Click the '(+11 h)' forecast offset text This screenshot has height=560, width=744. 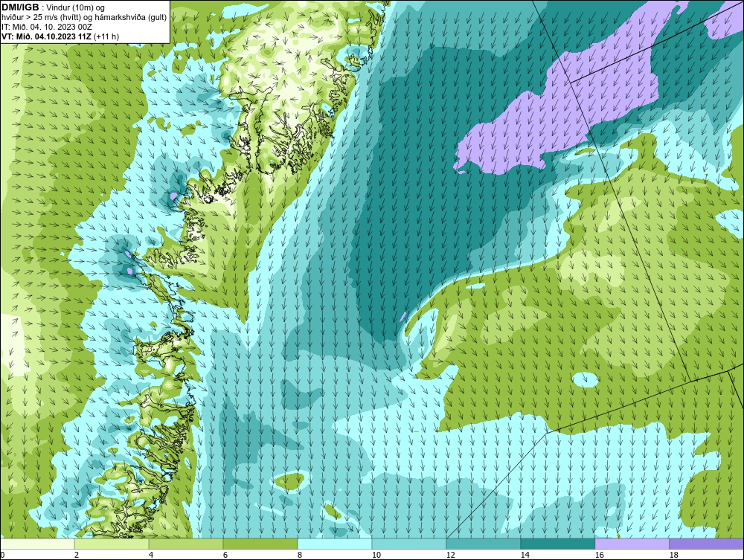click(x=106, y=36)
